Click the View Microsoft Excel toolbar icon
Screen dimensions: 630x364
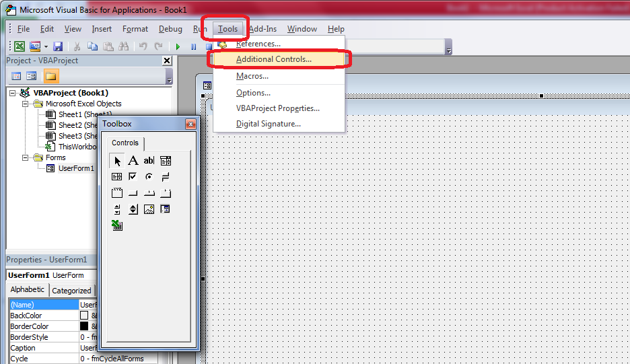point(20,46)
